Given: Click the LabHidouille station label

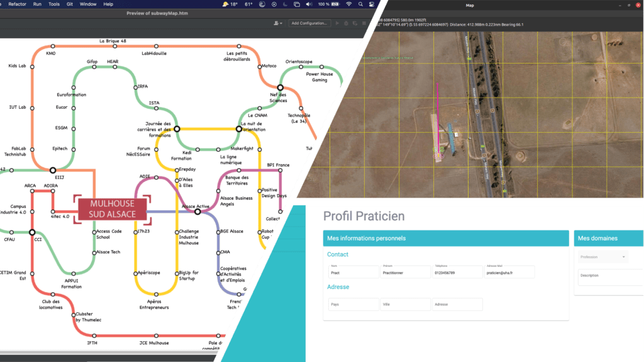Looking at the screenshot, I should (154, 53).
